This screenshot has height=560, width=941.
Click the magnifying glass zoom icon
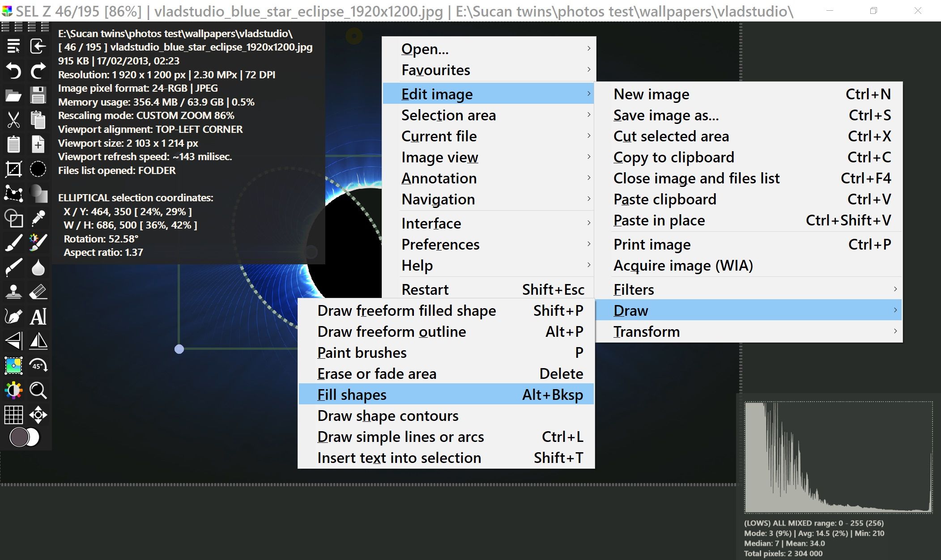[38, 390]
